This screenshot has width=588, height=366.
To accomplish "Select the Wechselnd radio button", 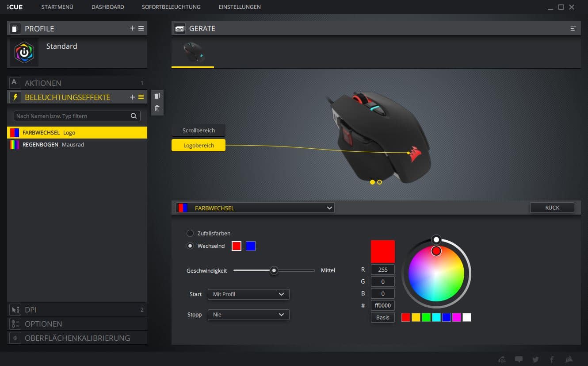I will [x=190, y=246].
